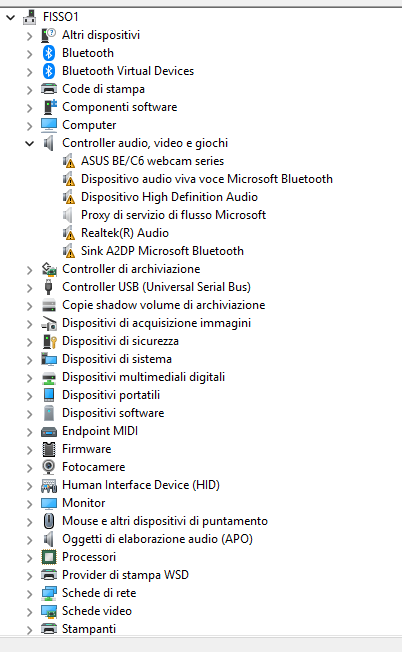Click Dispositivi portatili tablet icon

(49, 395)
